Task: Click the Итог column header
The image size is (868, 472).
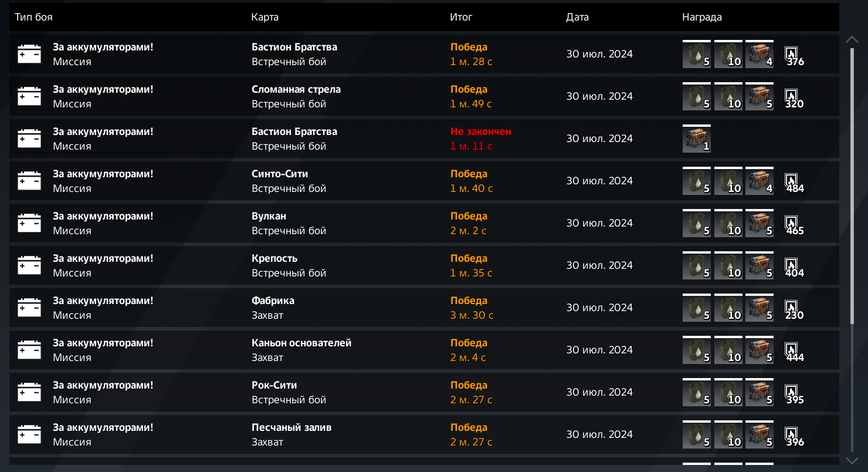Action: (461, 17)
